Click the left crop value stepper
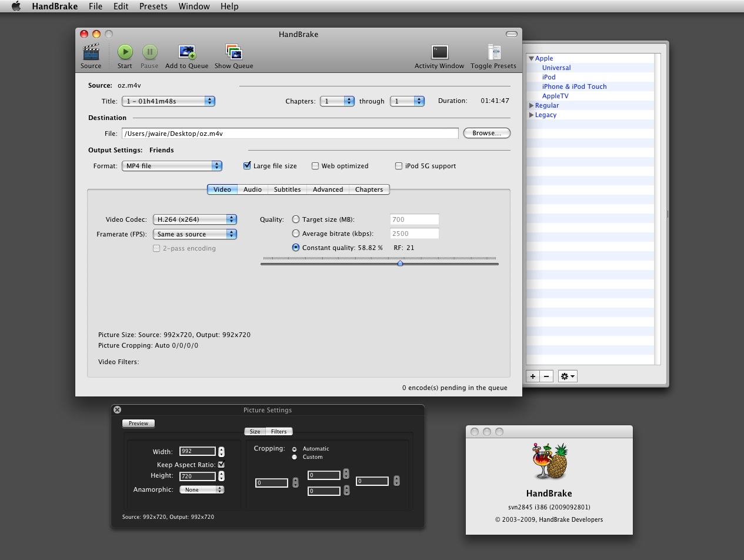 [295, 482]
